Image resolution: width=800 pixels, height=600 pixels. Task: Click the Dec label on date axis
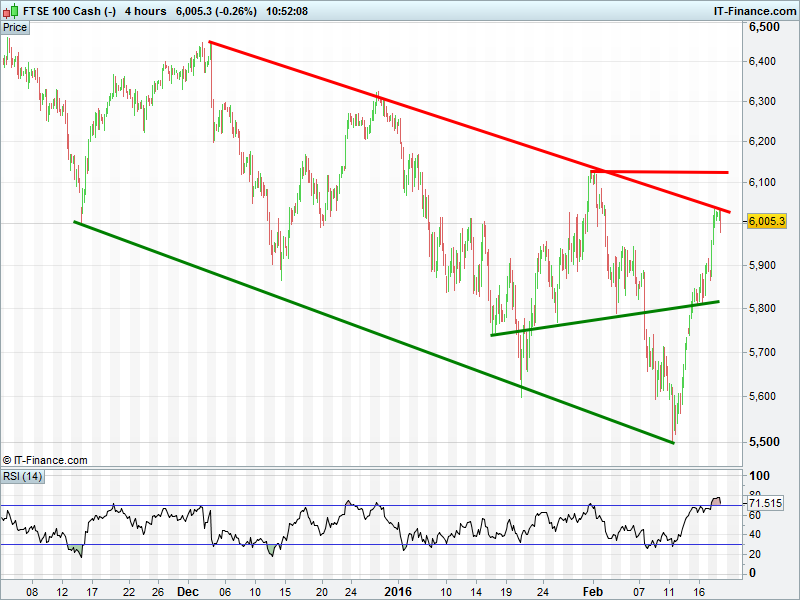190,590
